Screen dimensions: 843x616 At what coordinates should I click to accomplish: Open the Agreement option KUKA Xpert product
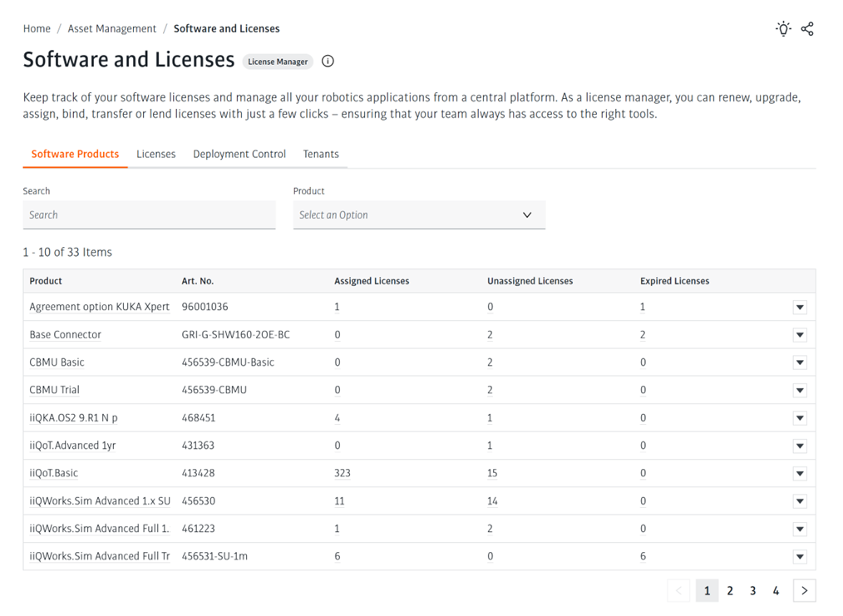tap(100, 307)
